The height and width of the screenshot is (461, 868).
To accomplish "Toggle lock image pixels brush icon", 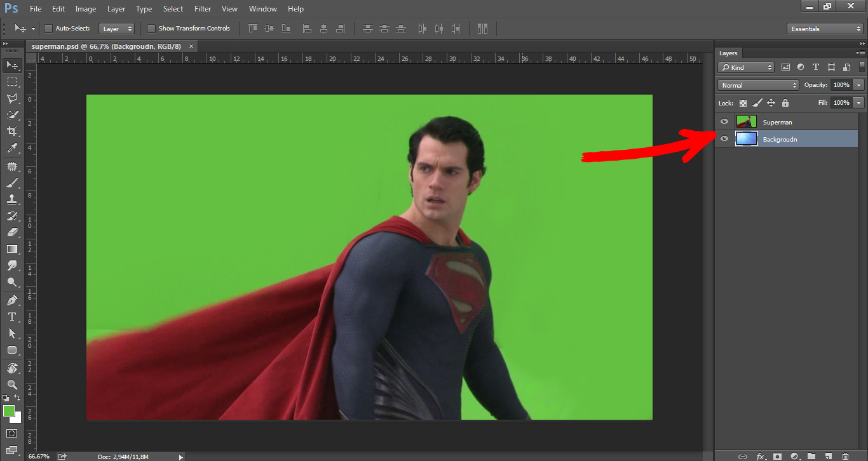I will pos(757,103).
